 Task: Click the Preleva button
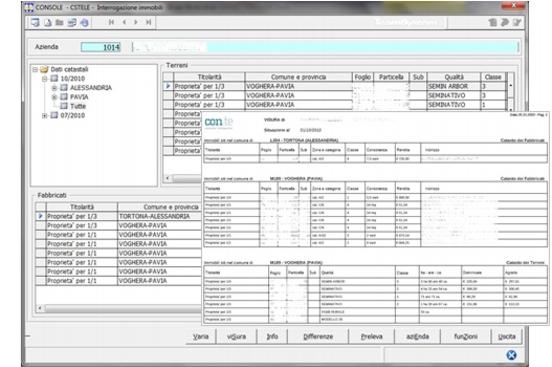click(x=372, y=336)
